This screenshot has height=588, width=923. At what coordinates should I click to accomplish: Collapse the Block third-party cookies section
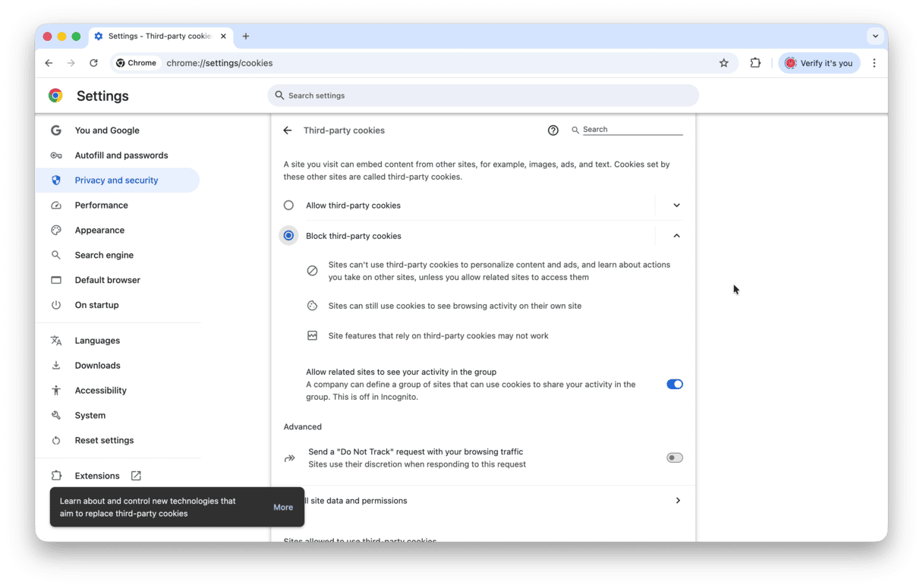click(676, 236)
